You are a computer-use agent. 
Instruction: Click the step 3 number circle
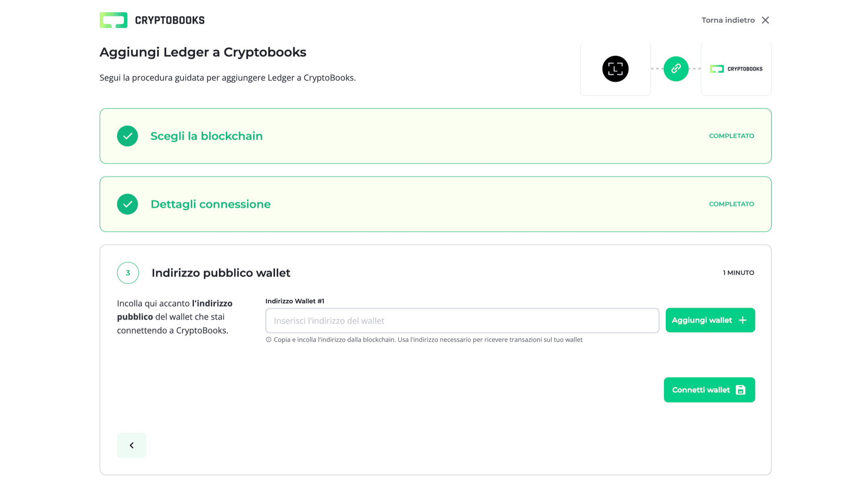(x=128, y=273)
